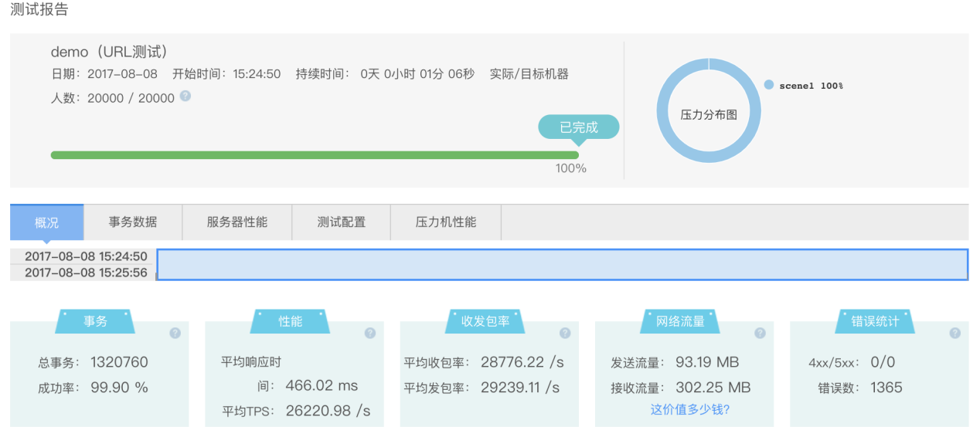Viewport: 980px width, 437px height.
Task: Click help icon in 事务 card
Action: coord(175,333)
